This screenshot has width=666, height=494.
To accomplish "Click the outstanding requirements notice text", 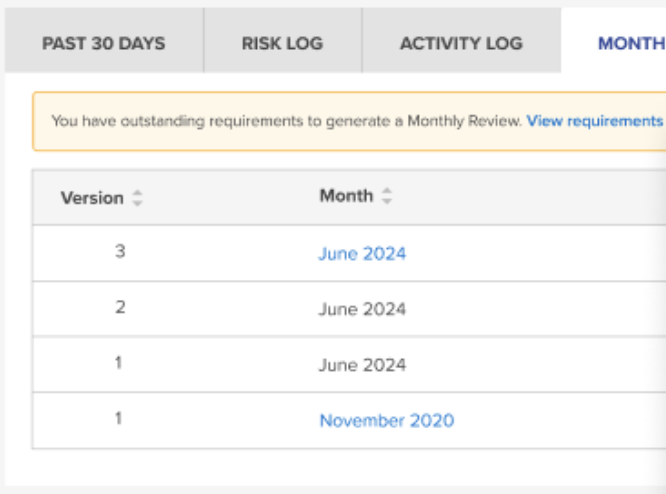I will pos(287,121).
